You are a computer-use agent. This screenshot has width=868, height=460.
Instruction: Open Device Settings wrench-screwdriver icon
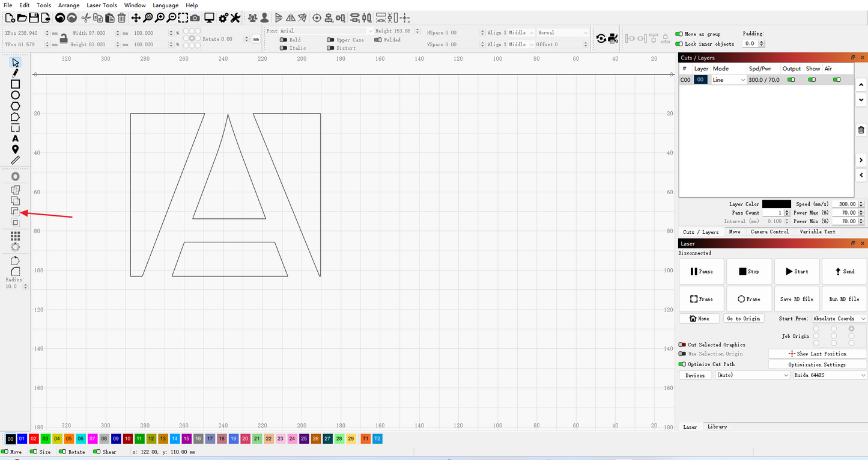click(235, 18)
